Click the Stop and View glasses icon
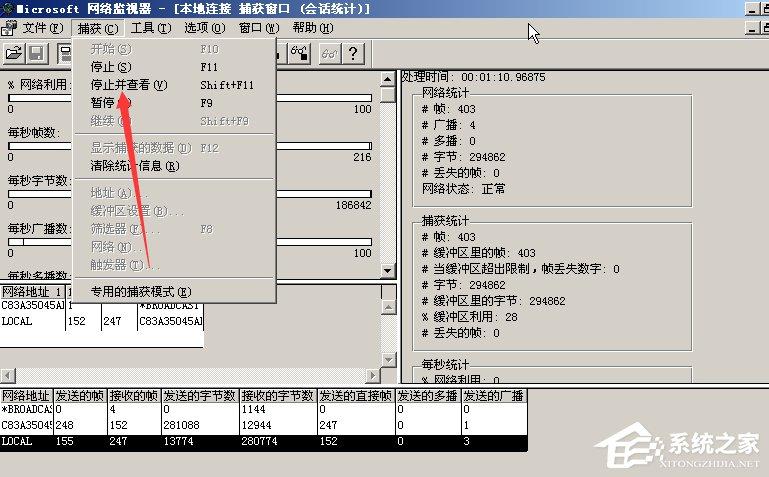 (300, 53)
